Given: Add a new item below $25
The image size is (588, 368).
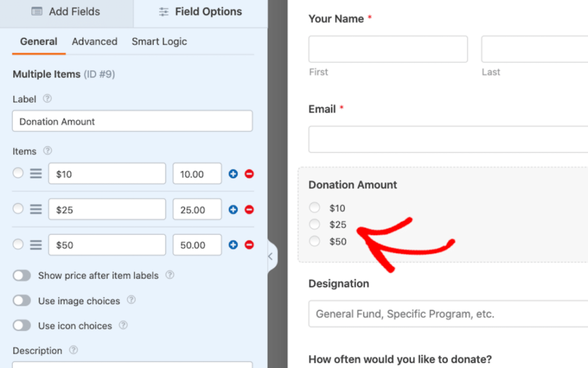Looking at the screenshot, I should pos(232,209).
